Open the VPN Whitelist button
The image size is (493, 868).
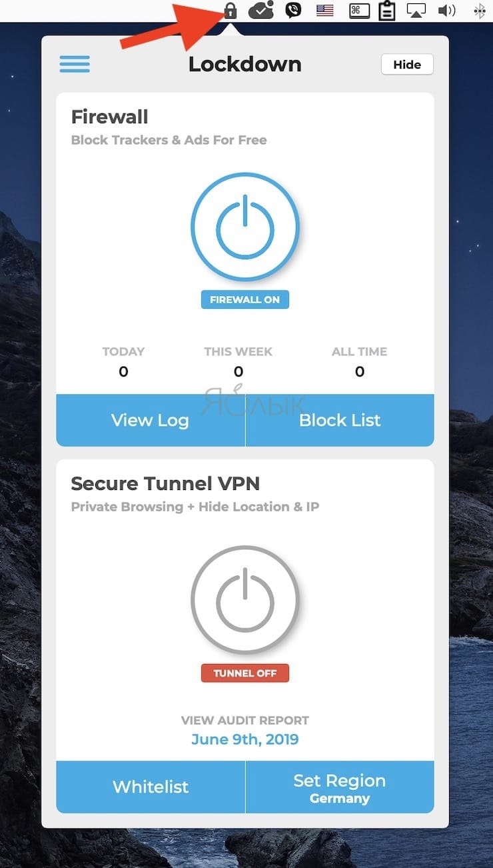[x=151, y=787]
